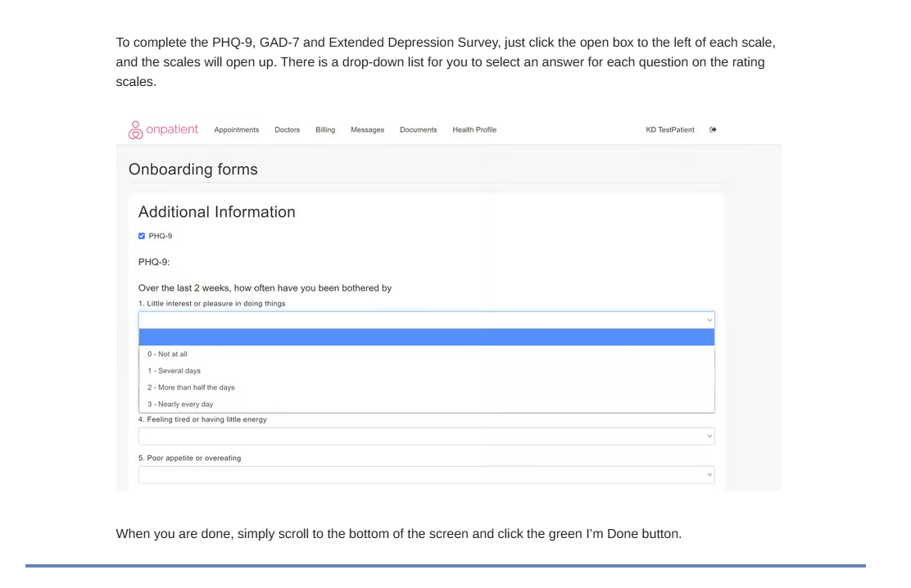Open the Appointments menu item
Image resolution: width=911 pixels, height=588 pixels.
tap(237, 129)
